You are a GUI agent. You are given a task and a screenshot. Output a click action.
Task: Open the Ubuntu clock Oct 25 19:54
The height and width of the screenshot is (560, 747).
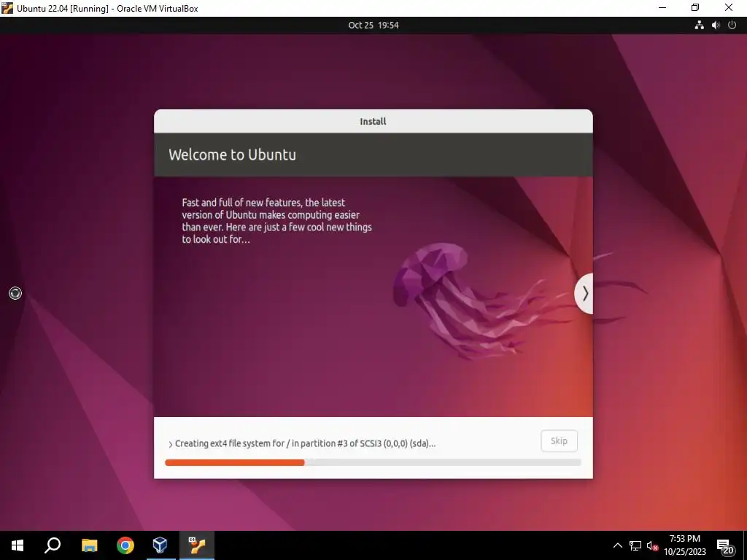click(373, 26)
